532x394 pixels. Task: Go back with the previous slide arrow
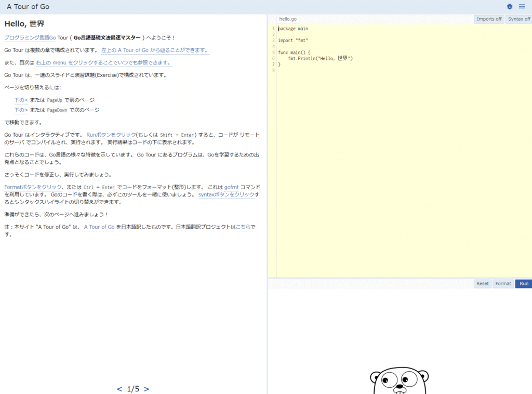(x=118, y=388)
